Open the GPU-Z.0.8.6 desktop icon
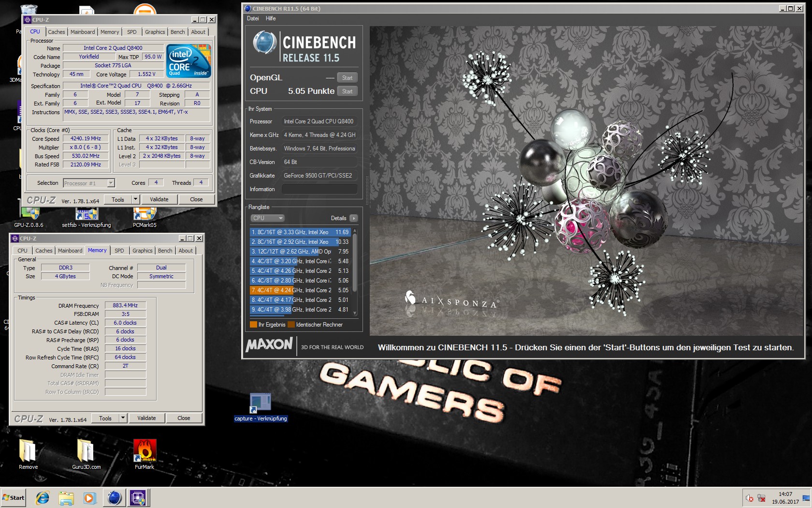This screenshot has height=508, width=812. (29, 216)
